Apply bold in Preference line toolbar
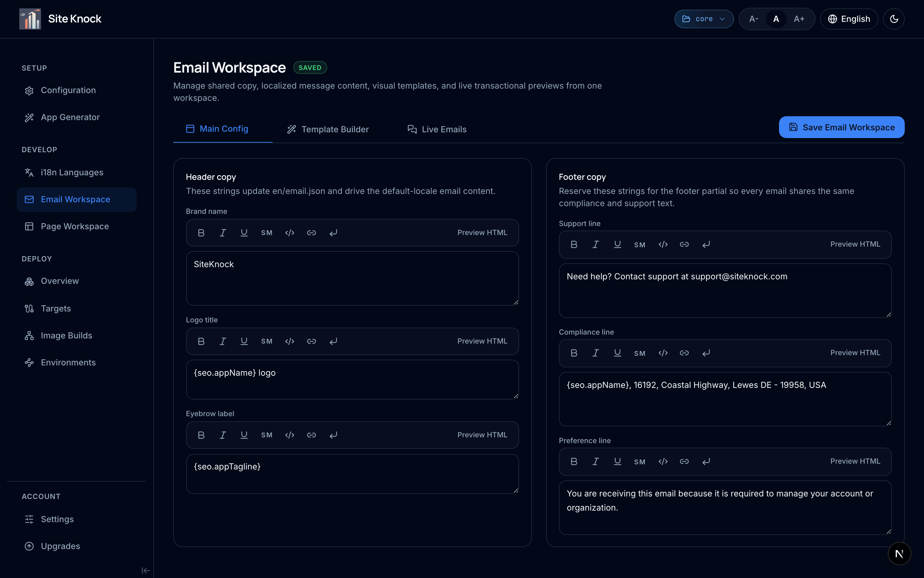The height and width of the screenshot is (578, 924). point(574,461)
